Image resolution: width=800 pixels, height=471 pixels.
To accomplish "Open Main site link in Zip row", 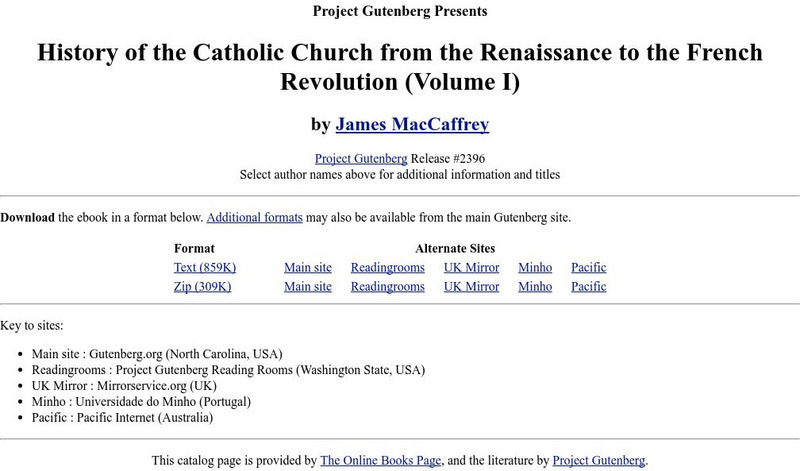I will click(308, 286).
